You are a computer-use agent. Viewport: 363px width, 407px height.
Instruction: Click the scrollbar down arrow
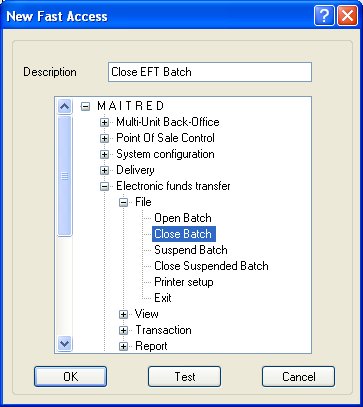point(64,343)
